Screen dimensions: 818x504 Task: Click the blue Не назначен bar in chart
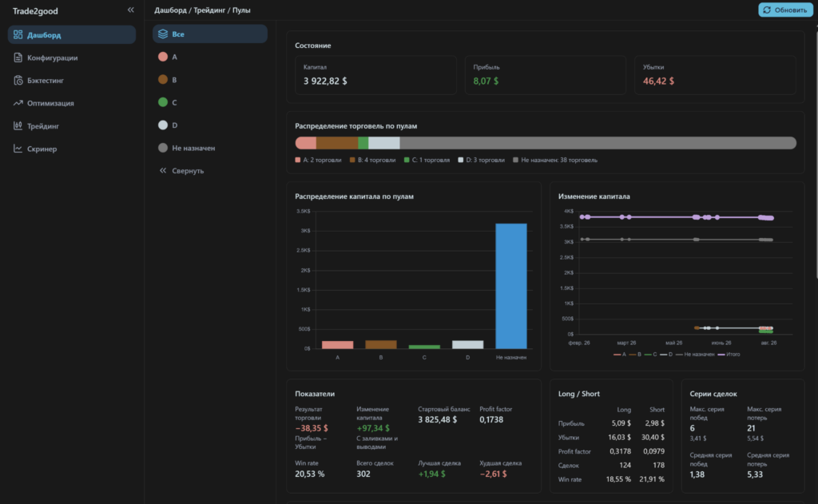[x=510, y=286]
